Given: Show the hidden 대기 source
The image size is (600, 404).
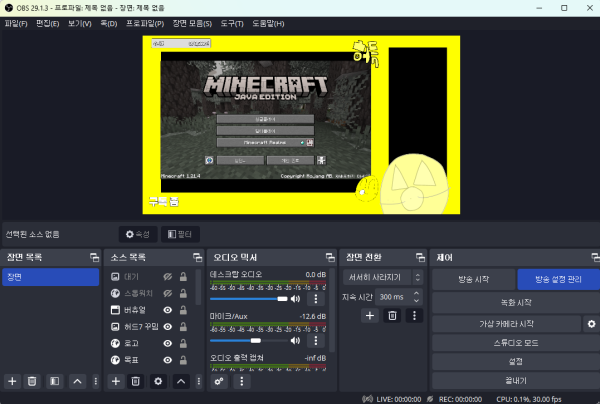Looking at the screenshot, I should point(168,275).
